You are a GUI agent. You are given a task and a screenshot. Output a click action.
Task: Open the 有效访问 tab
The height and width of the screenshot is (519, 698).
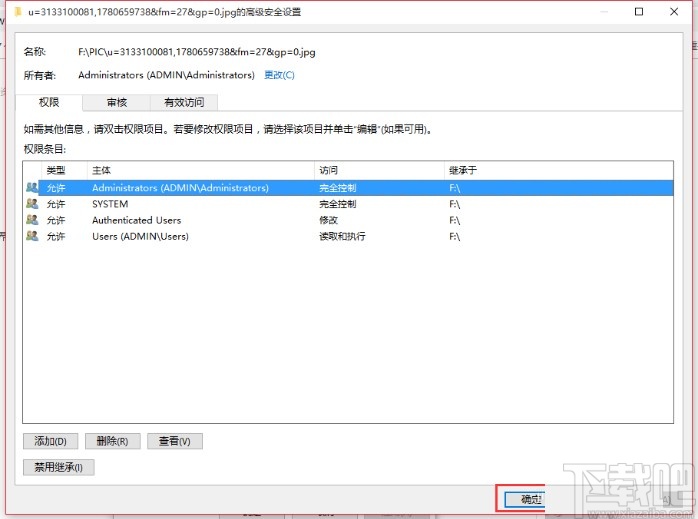click(x=184, y=102)
